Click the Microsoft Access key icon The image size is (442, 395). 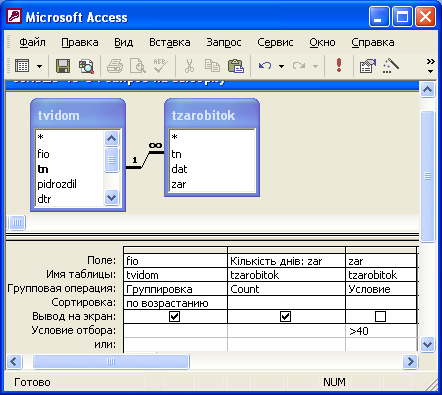(14, 17)
